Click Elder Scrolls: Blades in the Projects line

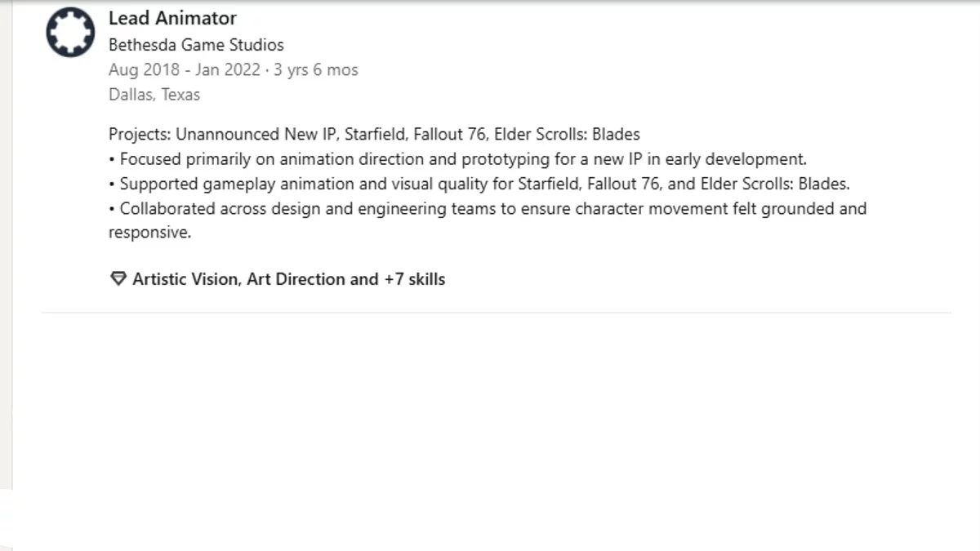(567, 135)
